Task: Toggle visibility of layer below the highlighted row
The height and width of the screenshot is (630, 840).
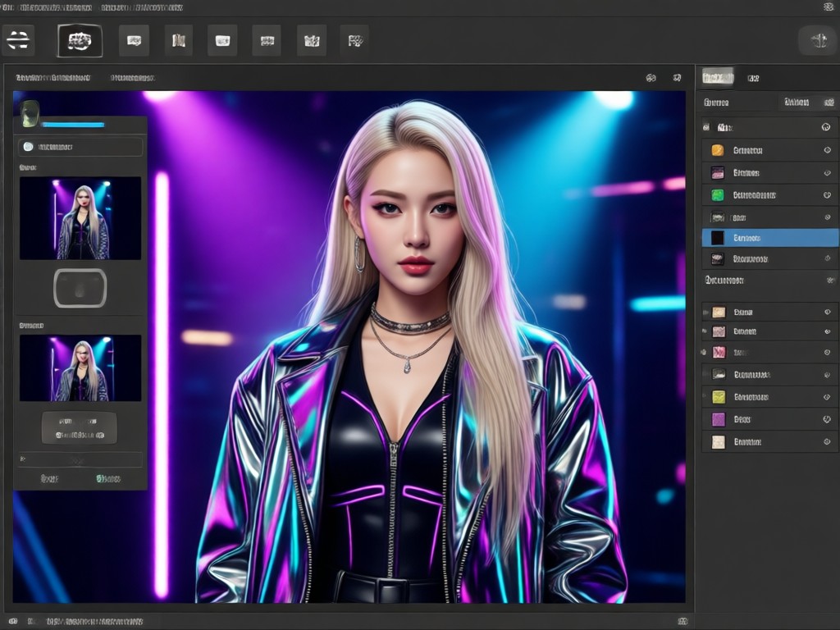Action: [828, 258]
